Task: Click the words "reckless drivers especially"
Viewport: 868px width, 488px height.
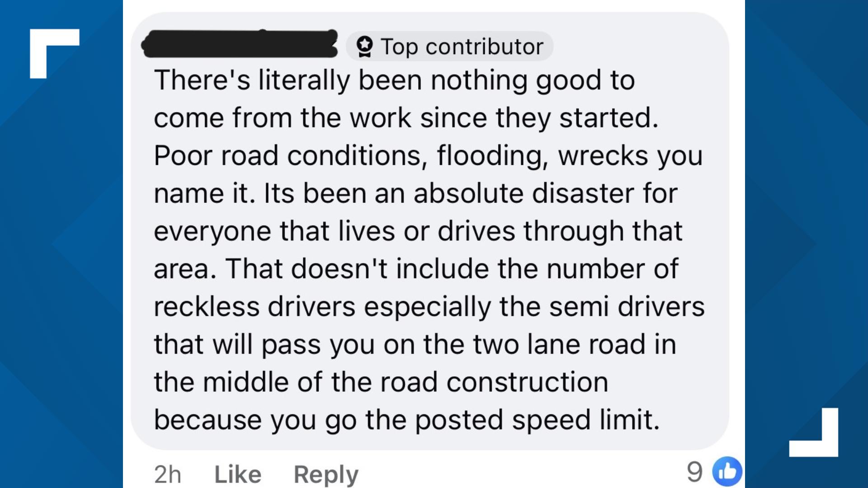Action: pos(322,307)
